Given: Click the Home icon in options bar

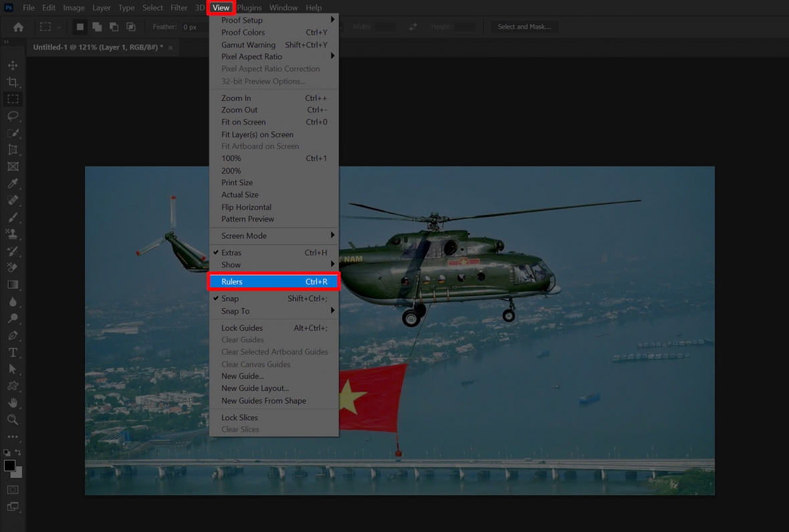Looking at the screenshot, I should 18,27.
